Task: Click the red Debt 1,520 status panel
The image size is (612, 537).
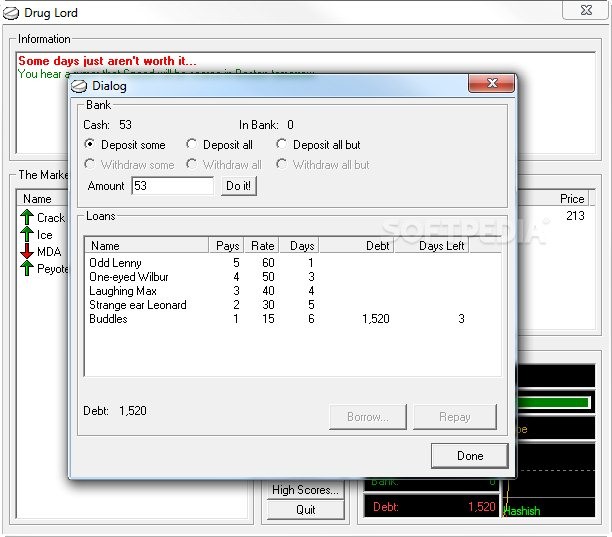Action: point(431,507)
